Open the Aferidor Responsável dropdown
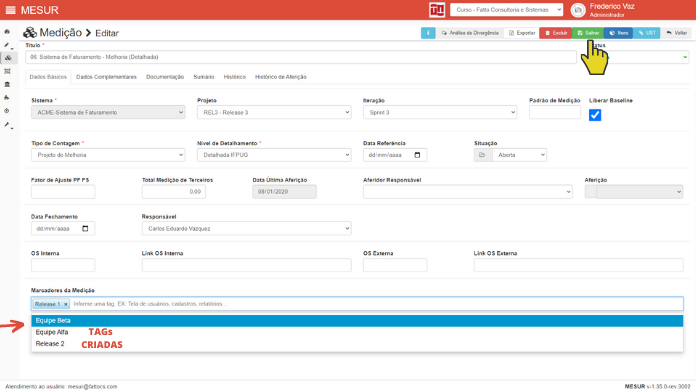Viewport: 696px width, 392px height. (x=467, y=192)
